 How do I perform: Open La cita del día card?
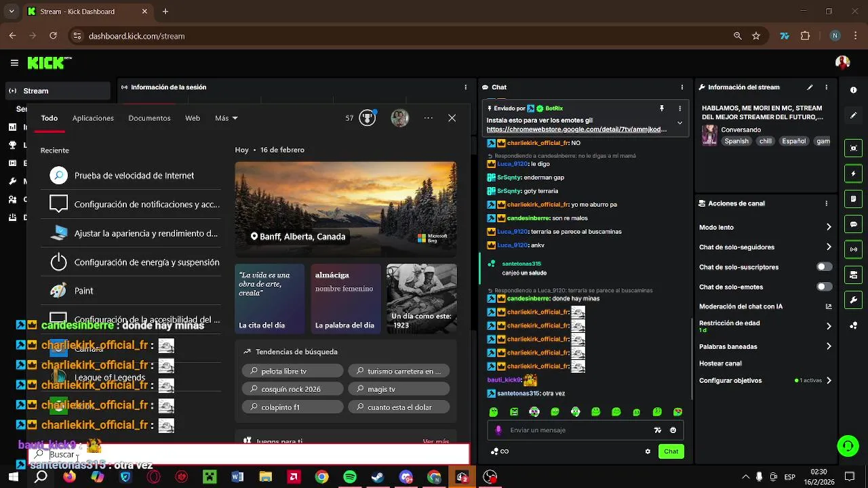(x=270, y=299)
